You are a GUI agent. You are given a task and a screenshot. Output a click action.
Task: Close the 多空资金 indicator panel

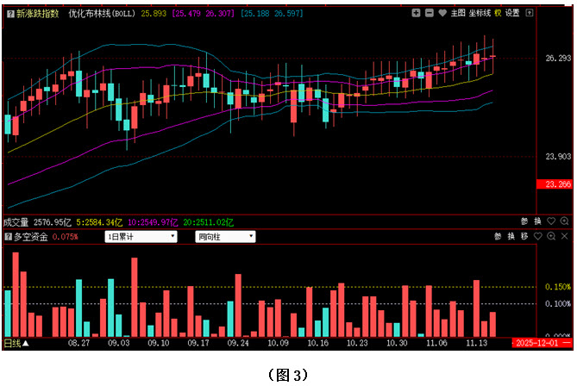[565, 236]
